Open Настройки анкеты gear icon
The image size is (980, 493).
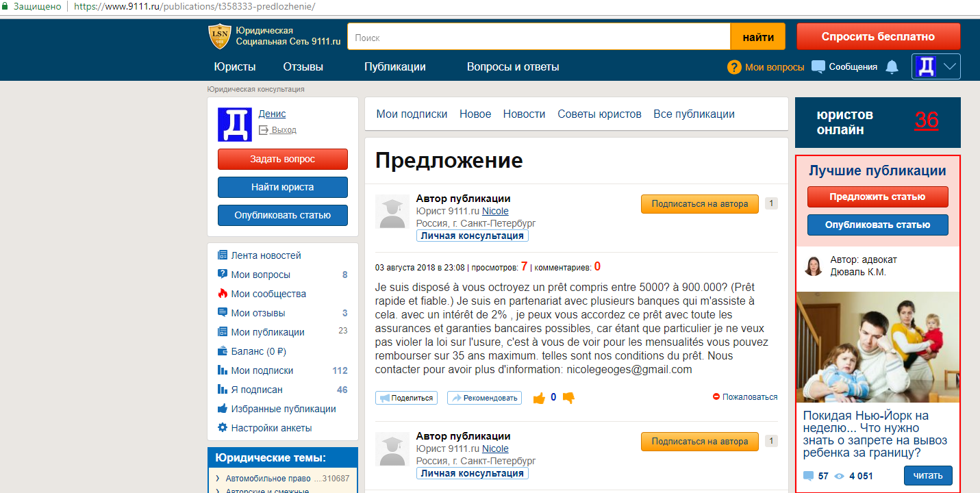[x=223, y=428]
